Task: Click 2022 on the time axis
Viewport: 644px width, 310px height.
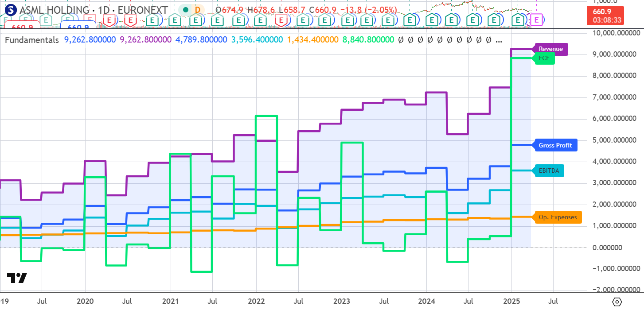Action: (256, 301)
